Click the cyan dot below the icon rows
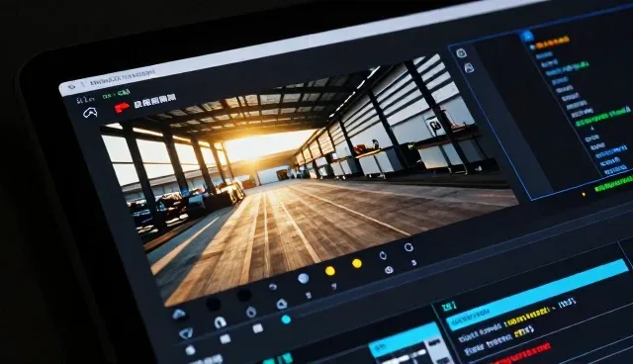 (x=286, y=320)
